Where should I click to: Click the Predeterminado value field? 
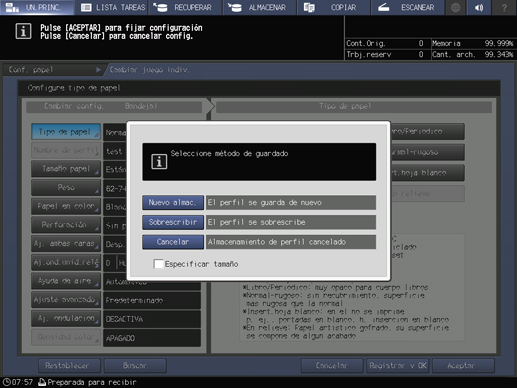coord(152,300)
